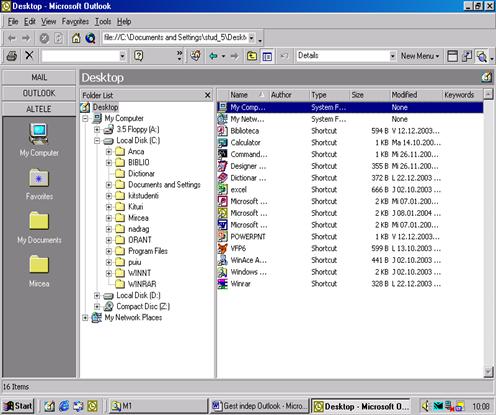Toggle the Folder List toolbar icon

pyautogui.click(x=267, y=56)
